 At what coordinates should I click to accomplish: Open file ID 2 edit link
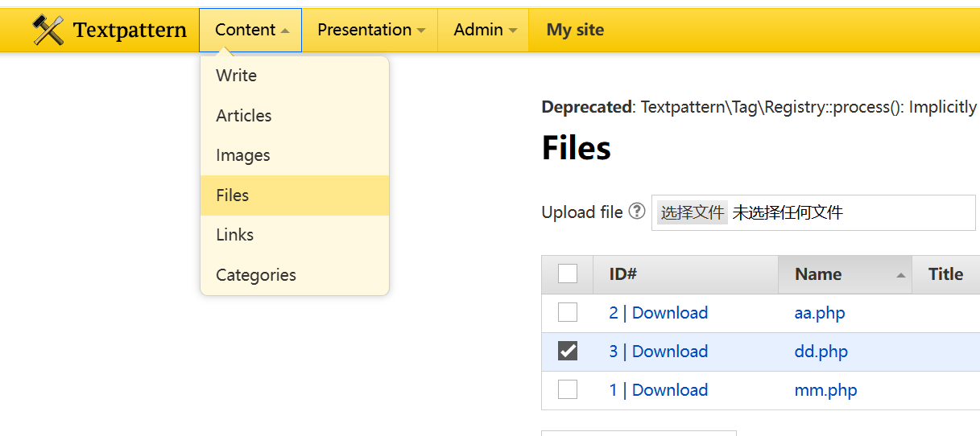pos(614,313)
